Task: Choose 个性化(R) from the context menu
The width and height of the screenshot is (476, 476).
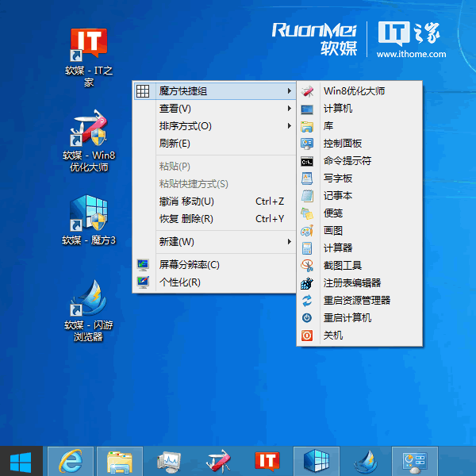Action: pyautogui.click(x=179, y=282)
